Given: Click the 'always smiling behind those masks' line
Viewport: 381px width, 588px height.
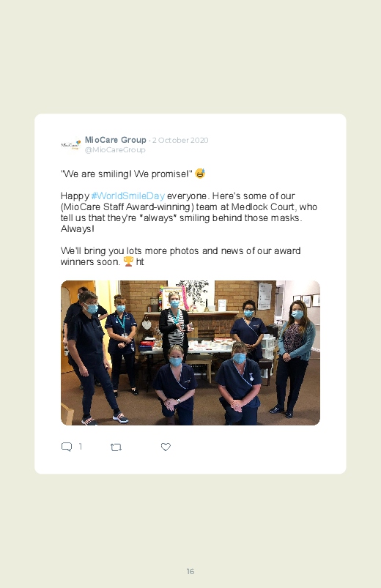Looking at the screenshot, I should pos(182,218).
